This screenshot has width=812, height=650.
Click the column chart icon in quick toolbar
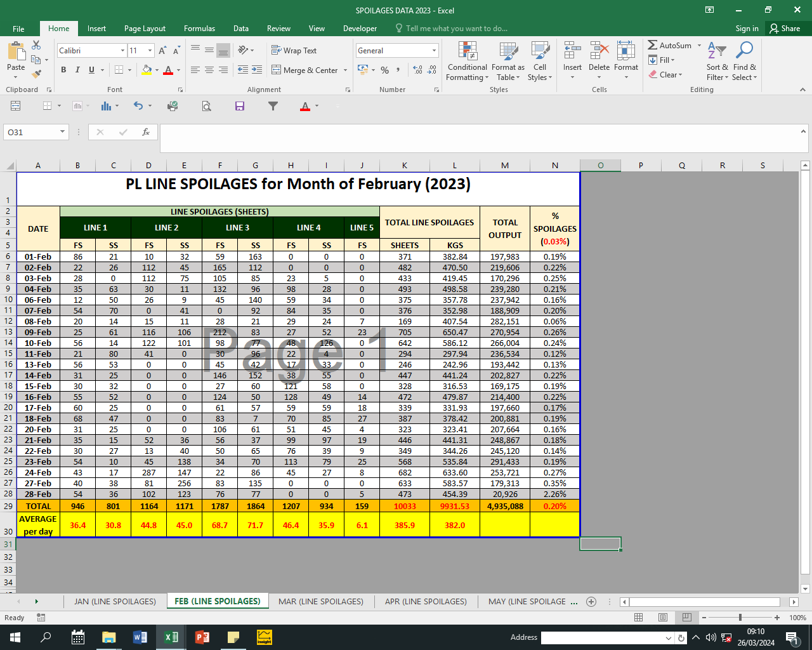106,106
